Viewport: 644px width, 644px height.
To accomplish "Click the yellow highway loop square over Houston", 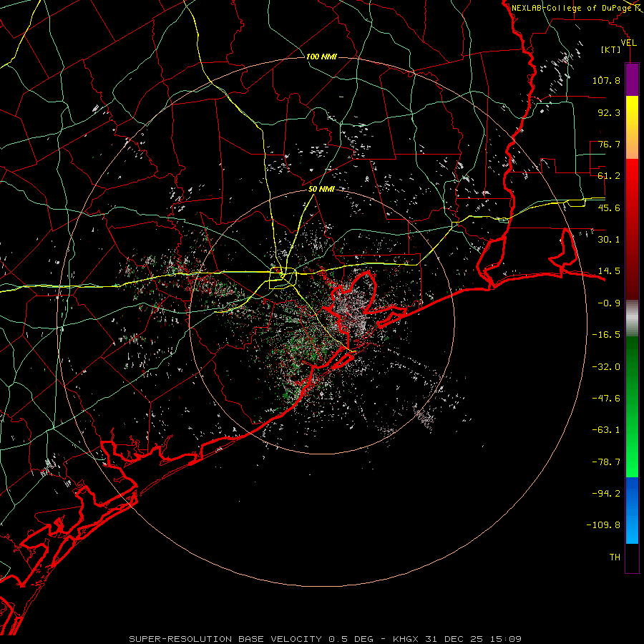I will (283, 278).
